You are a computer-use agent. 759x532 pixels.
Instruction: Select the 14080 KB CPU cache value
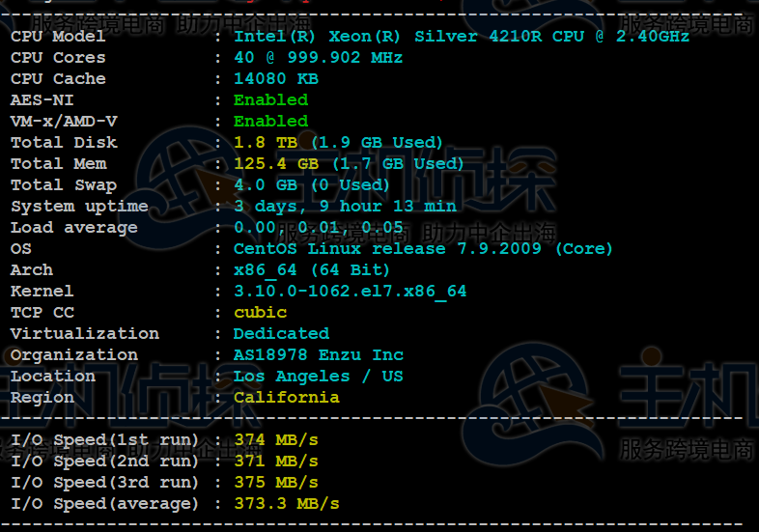coord(275,79)
